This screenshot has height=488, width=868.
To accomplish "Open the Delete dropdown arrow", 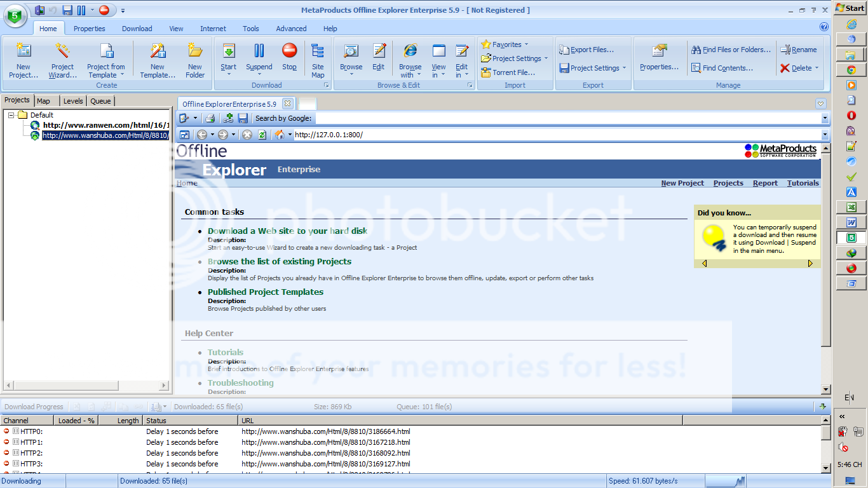I will point(817,68).
